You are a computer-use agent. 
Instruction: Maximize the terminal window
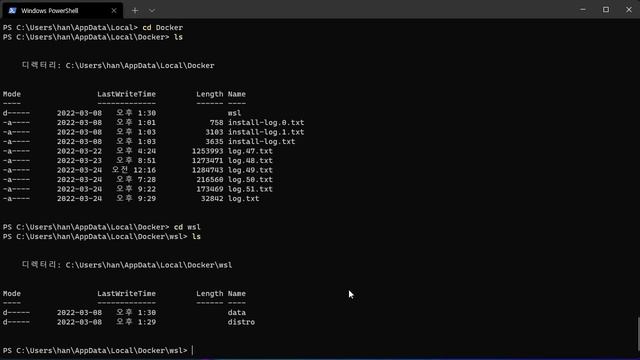[606, 9]
